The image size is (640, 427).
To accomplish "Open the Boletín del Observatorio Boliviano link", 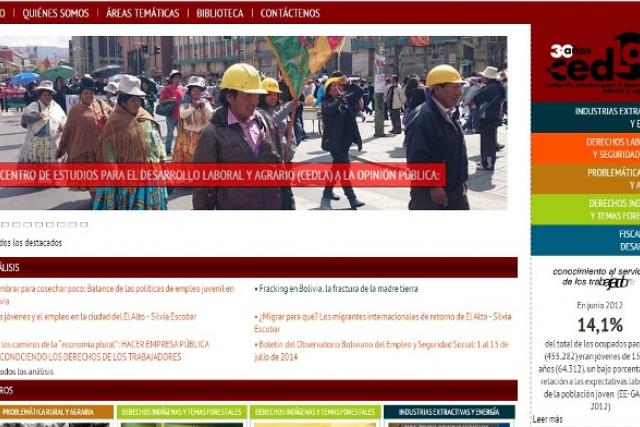I will [x=382, y=350].
